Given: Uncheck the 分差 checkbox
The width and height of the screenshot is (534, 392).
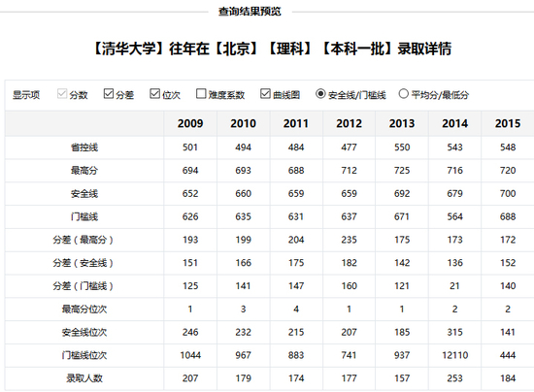Looking at the screenshot, I should 109,93.
